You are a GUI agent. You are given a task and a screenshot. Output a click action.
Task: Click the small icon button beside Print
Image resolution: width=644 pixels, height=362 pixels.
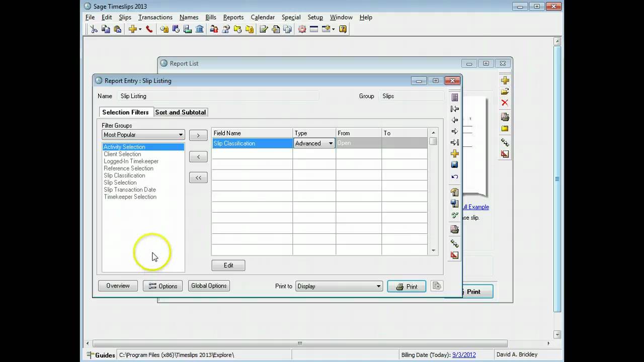tap(437, 286)
